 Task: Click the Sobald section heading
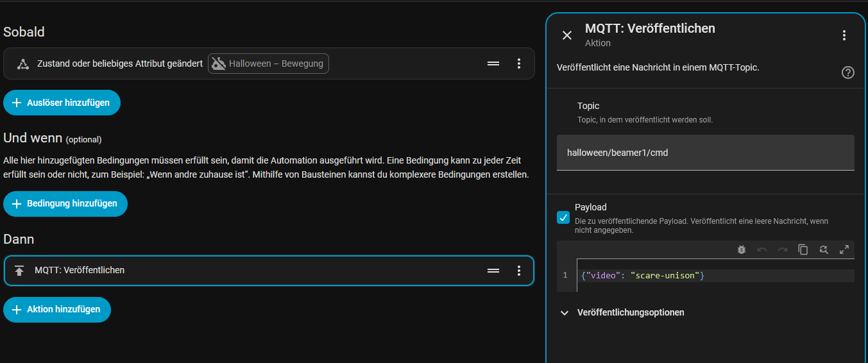[x=24, y=31]
